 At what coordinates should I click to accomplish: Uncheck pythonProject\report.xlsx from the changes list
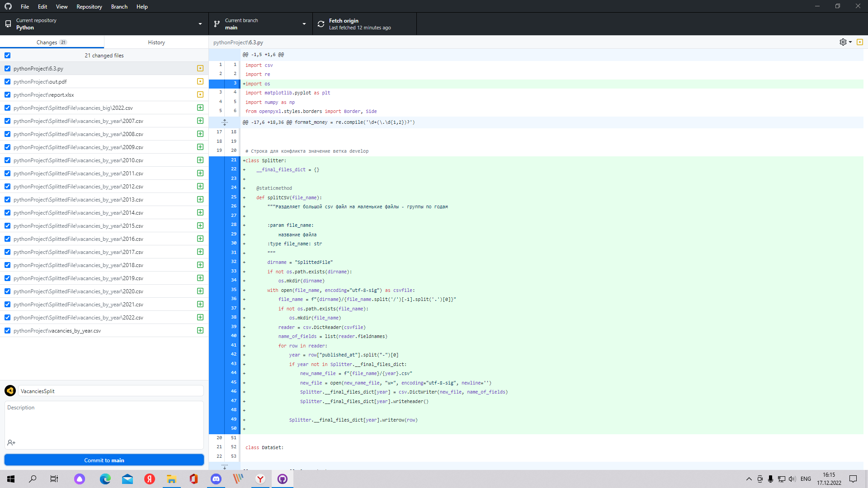(x=7, y=94)
